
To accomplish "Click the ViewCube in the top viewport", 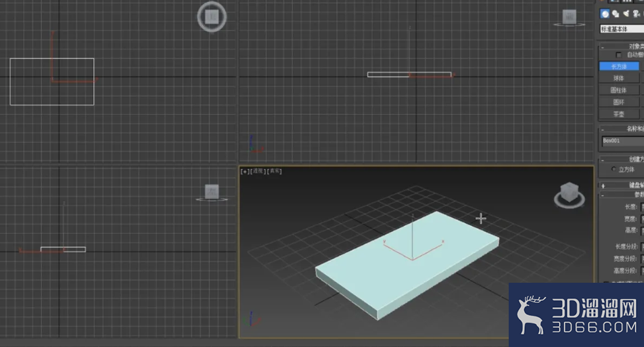I will click(212, 17).
